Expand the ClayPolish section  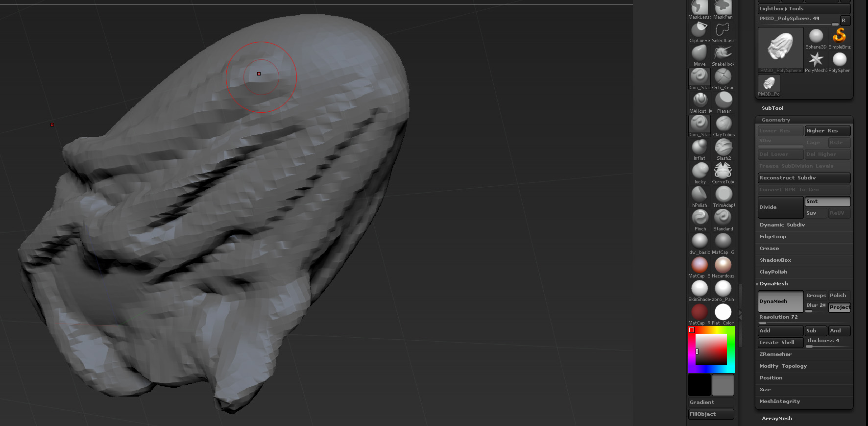click(773, 272)
